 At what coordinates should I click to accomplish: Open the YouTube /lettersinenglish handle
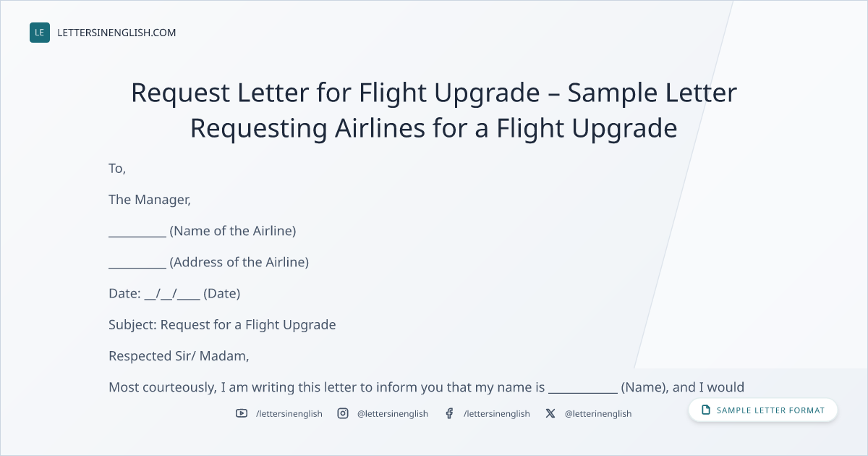(289, 413)
